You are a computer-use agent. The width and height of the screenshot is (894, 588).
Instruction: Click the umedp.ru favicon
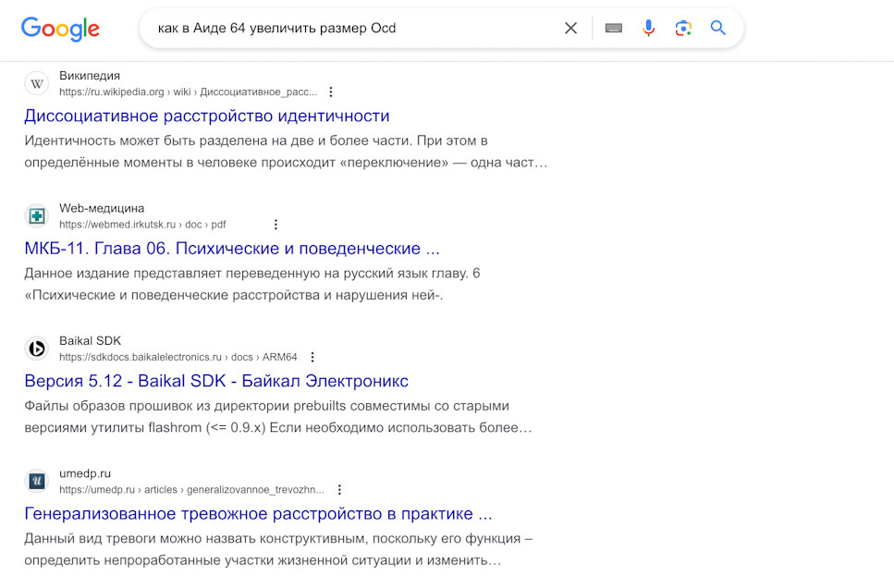coord(37,481)
